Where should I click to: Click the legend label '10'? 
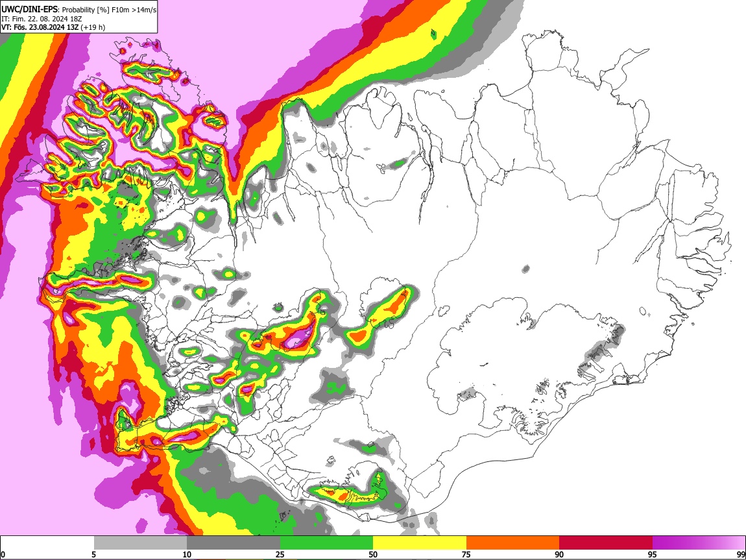point(187,554)
